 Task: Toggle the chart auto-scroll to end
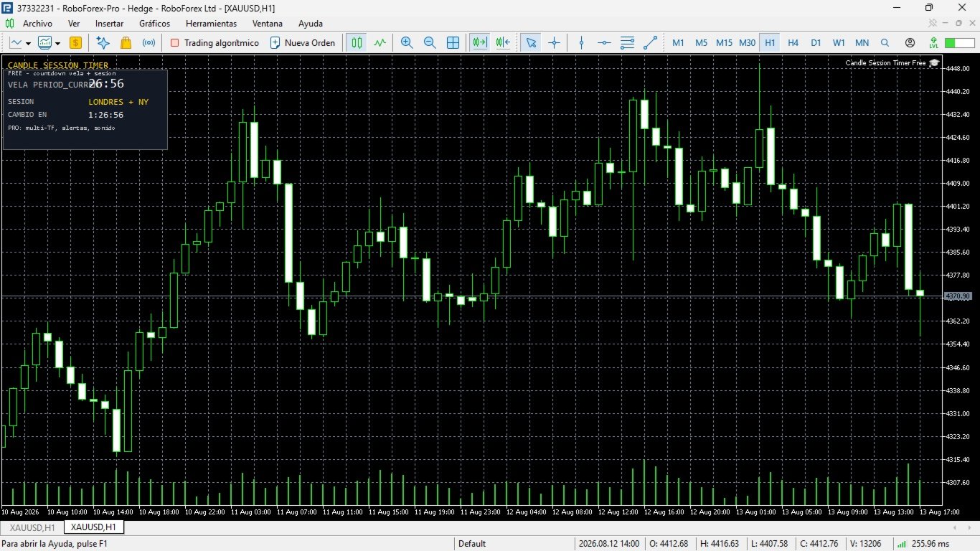click(479, 42)
